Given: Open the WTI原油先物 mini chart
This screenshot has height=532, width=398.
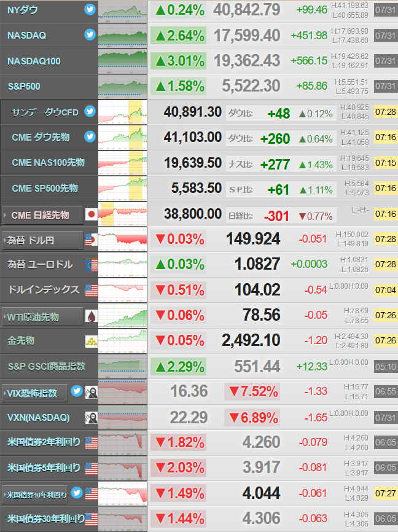Looking at the screenshot, I should coord(122,316).
